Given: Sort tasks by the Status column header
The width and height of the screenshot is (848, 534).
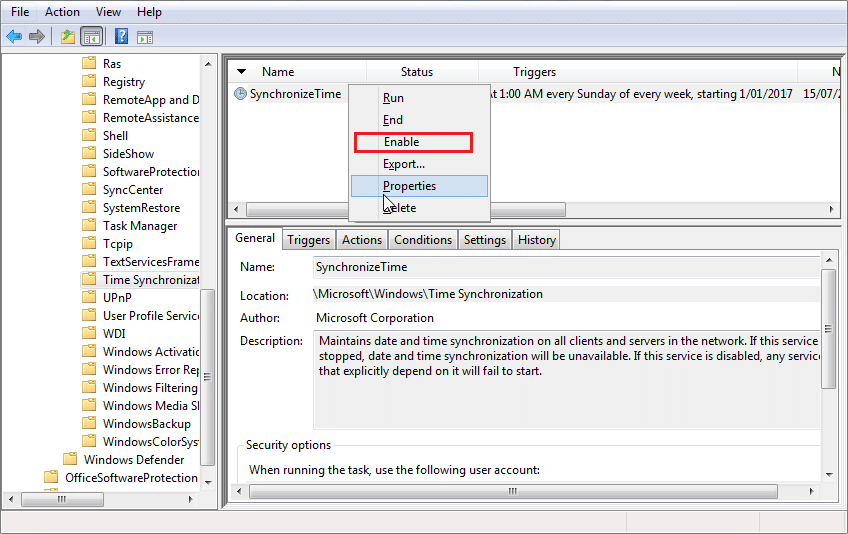Looking at the screenshot, I should pos(417,72).
